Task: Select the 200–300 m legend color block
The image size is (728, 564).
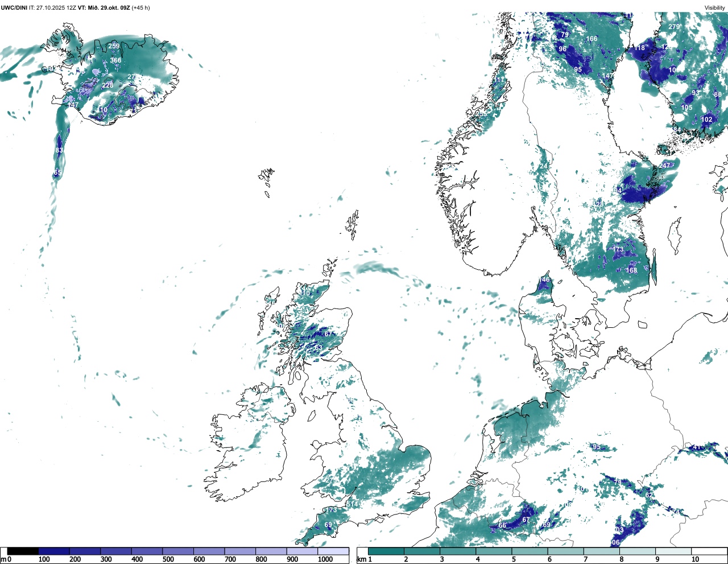Action: pos(85,551)
